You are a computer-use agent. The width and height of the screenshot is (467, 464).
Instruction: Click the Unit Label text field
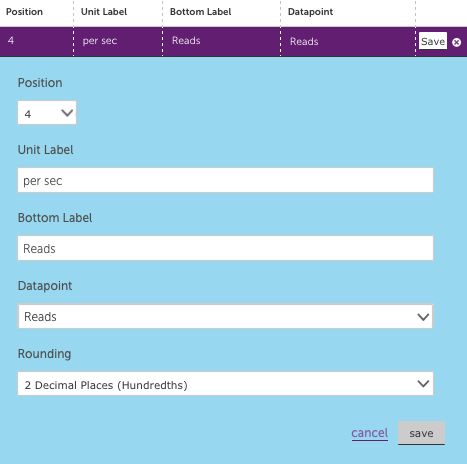pyautogui.click(x=225, y=180)
